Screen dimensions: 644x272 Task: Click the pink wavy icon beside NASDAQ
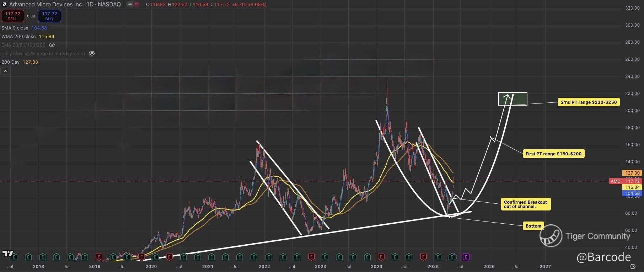[136, 5]
